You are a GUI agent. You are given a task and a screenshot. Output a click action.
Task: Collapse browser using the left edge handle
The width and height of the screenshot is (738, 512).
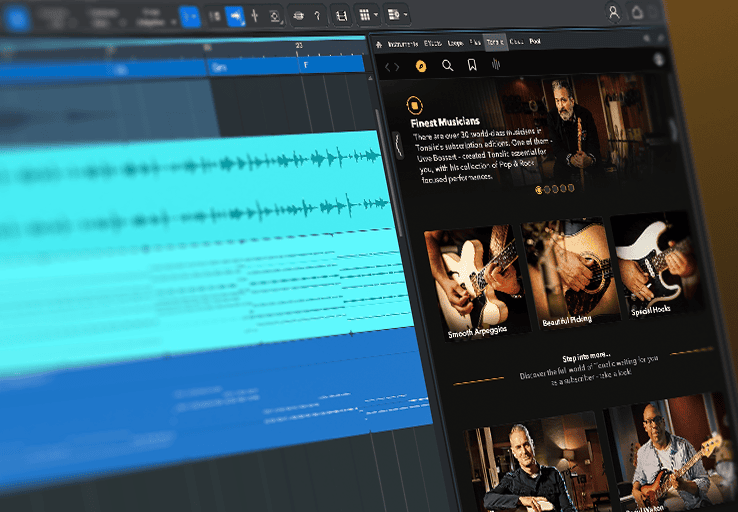398,145
